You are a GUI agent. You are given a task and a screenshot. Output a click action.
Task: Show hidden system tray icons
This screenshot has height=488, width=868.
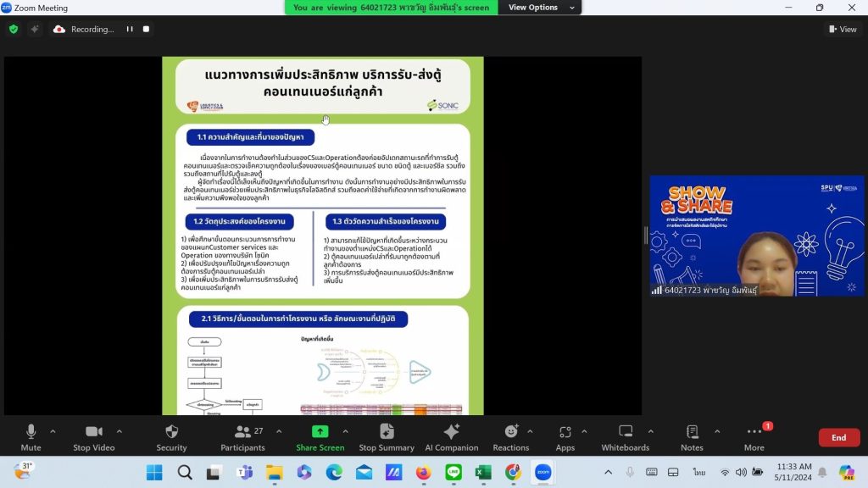pos(608,472)
